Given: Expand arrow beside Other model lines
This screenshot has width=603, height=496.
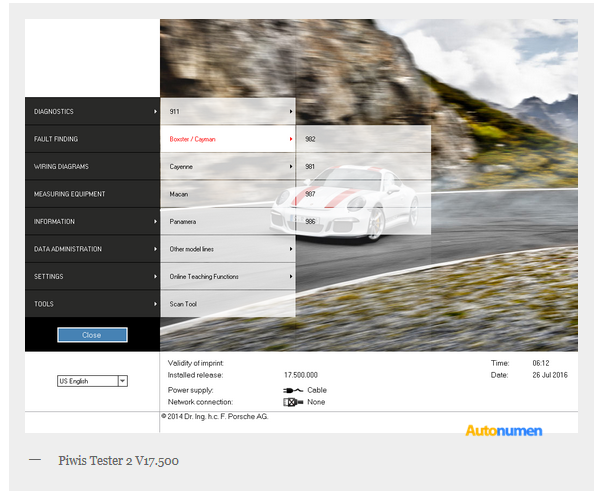Looking at the screenshot, I should 291,249.
